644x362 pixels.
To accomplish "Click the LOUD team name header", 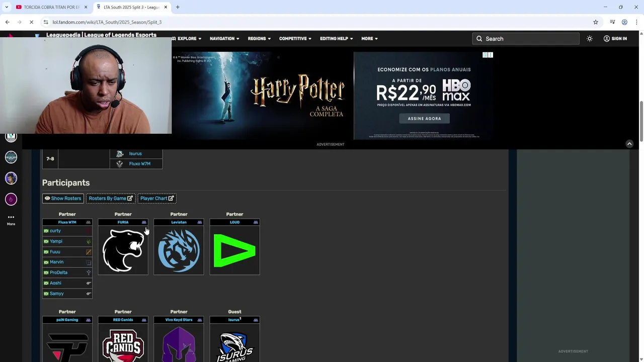I will [x=234, y=222].
